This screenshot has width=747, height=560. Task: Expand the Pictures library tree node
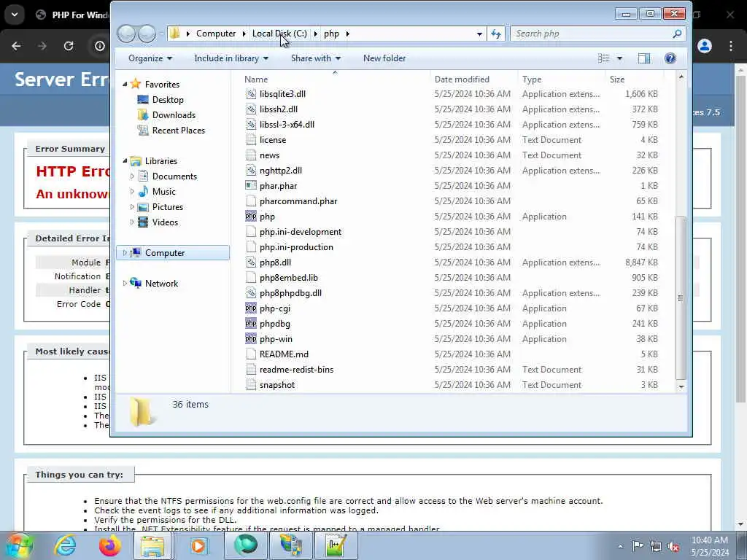click(x=132, y=206)
